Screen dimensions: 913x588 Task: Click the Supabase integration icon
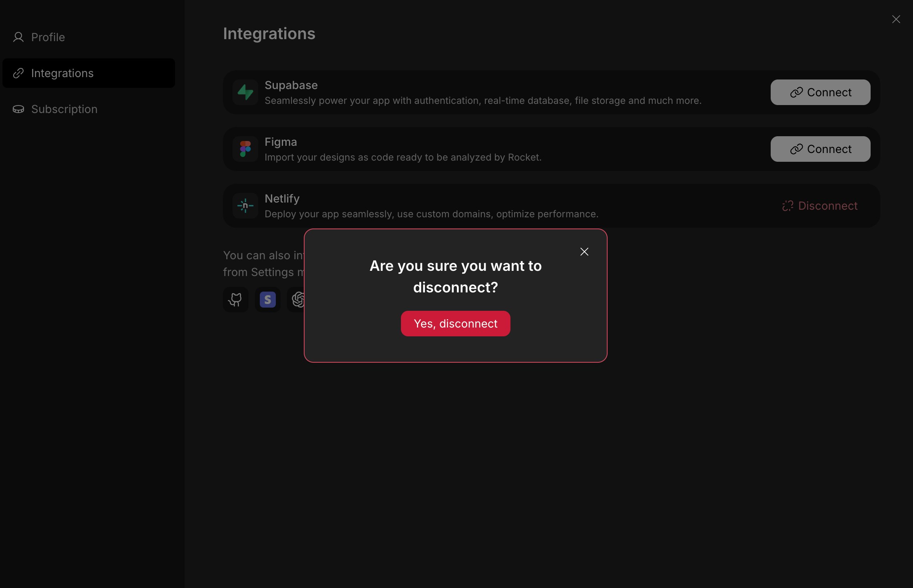245,92
